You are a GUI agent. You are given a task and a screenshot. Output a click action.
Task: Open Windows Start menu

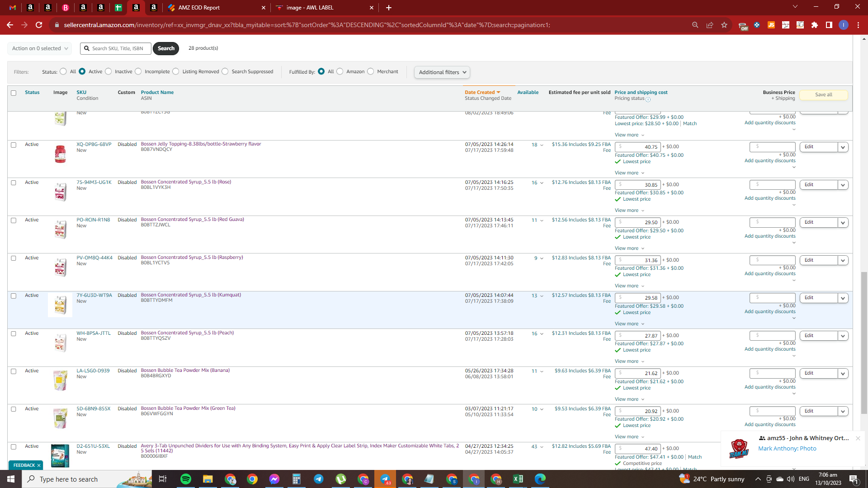click(11, 479)
